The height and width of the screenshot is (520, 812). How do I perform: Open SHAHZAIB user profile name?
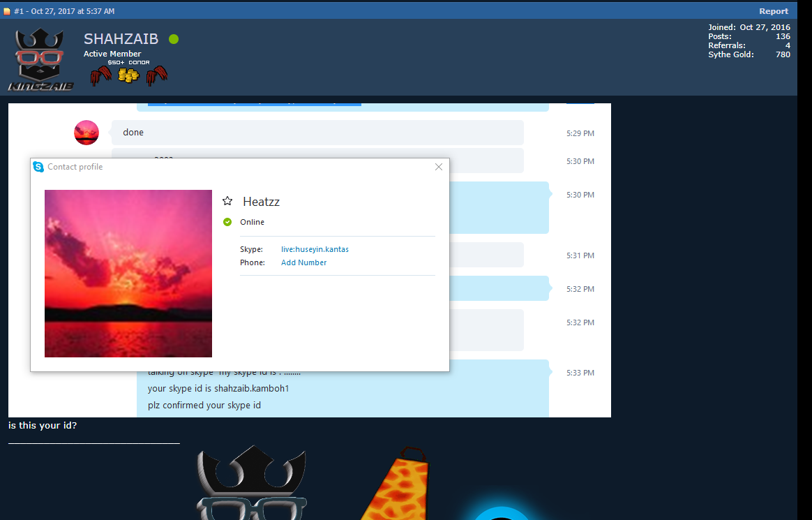click(x=121, y=39)
